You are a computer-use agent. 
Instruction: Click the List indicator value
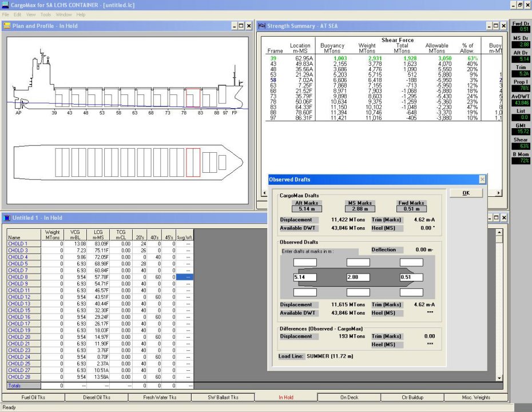[521, 117]
